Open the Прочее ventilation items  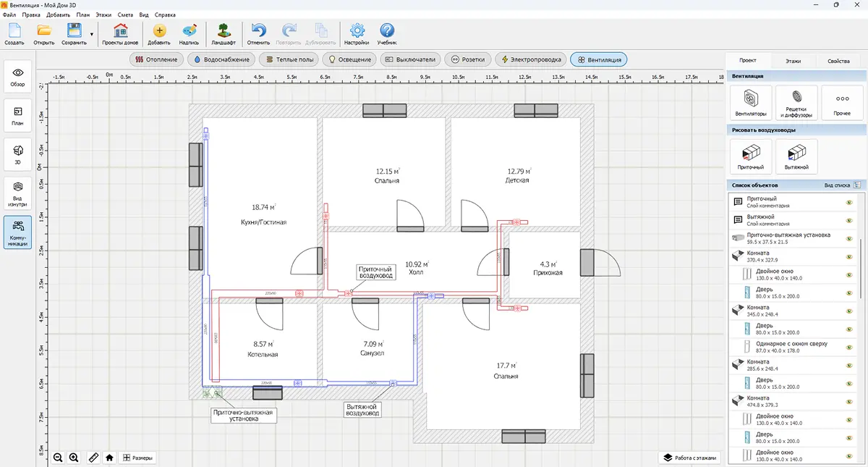[x=842, y=102]
